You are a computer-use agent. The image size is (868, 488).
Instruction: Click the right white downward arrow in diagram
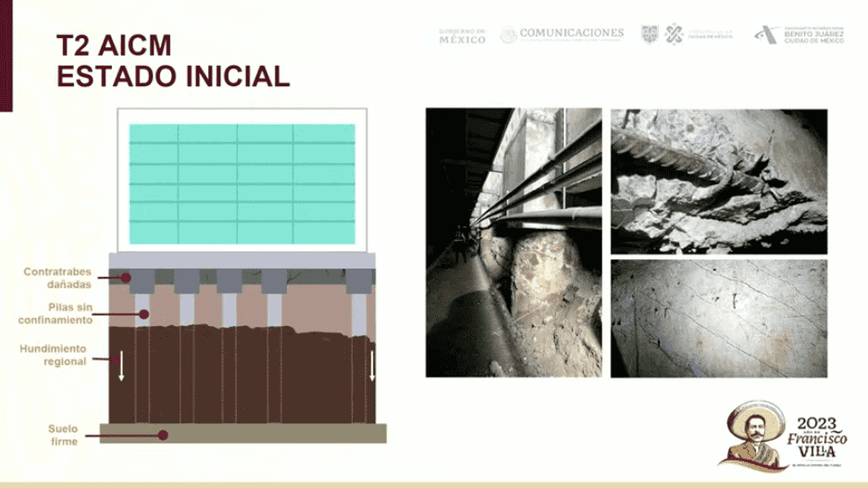point(372,366)
